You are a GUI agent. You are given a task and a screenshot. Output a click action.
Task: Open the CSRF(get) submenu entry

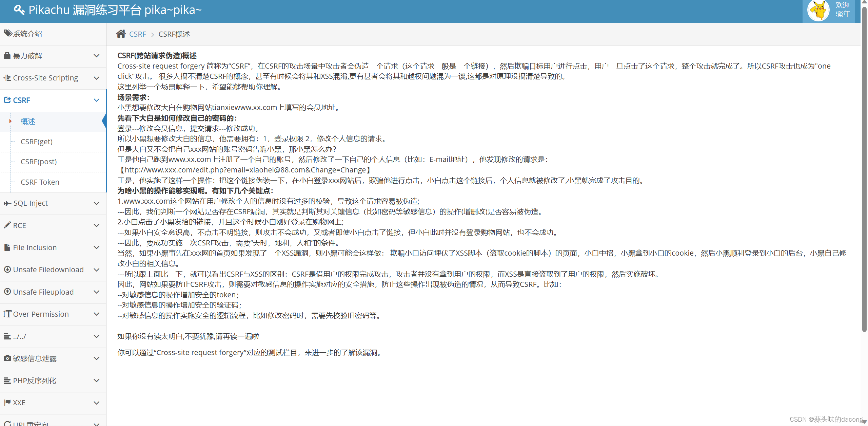tap(37, 142)
